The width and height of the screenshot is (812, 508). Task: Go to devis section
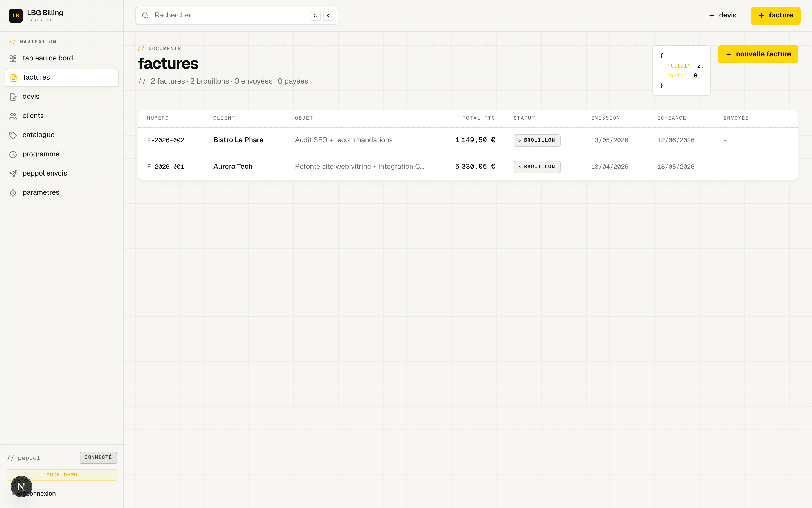click(62, 97)
